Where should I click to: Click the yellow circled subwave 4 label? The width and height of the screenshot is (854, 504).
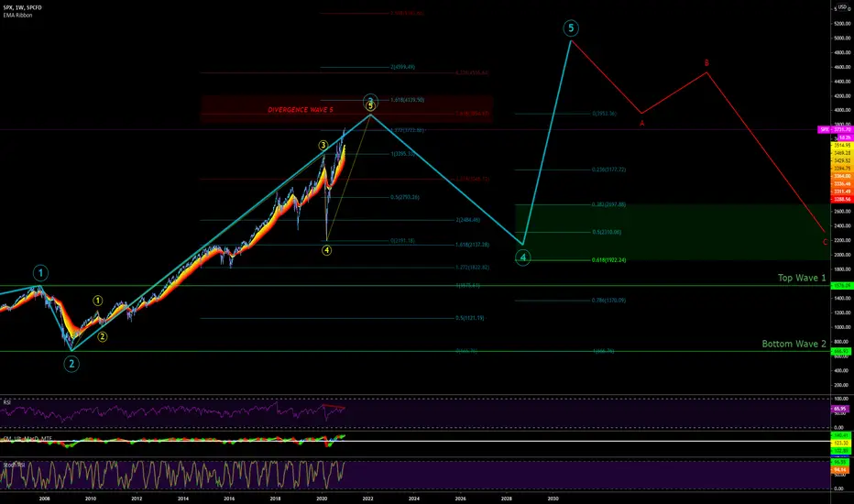[326, 250]
